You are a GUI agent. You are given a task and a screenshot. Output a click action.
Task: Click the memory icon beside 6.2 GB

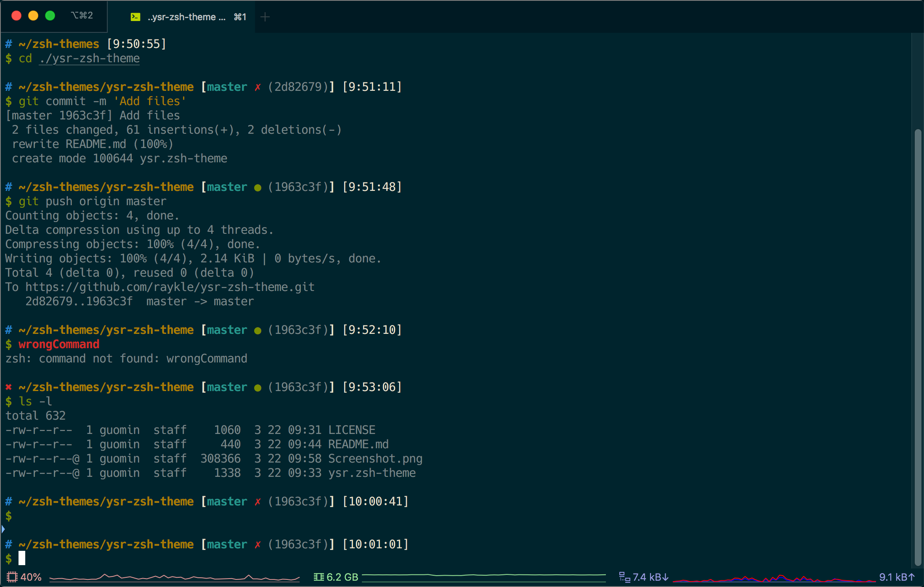coord(319,577)
